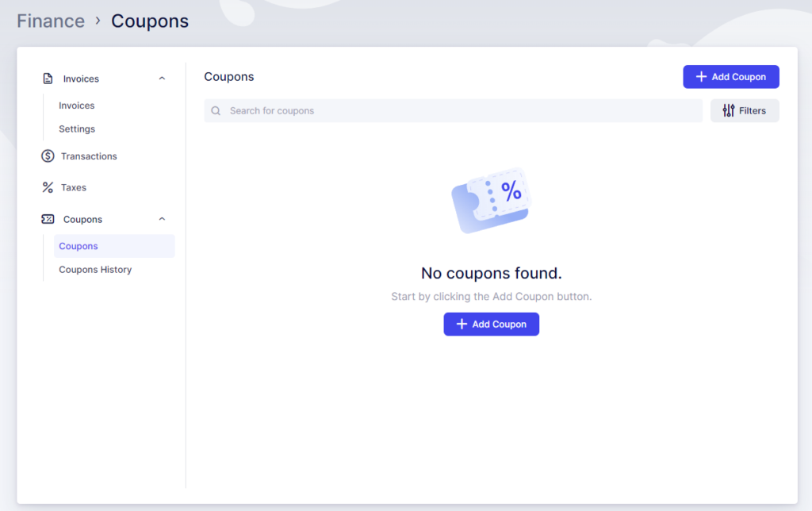The height and width of the screenshot is (511, 812).
Task: Click the magnifier icon in search bar
Action: coord(216,111)
